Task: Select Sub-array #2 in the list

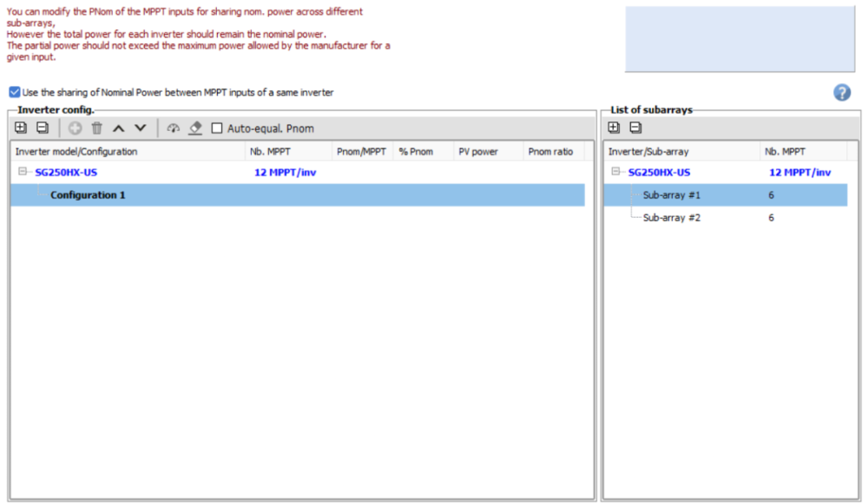Action: pyautogui.click(x=671, y=218)
